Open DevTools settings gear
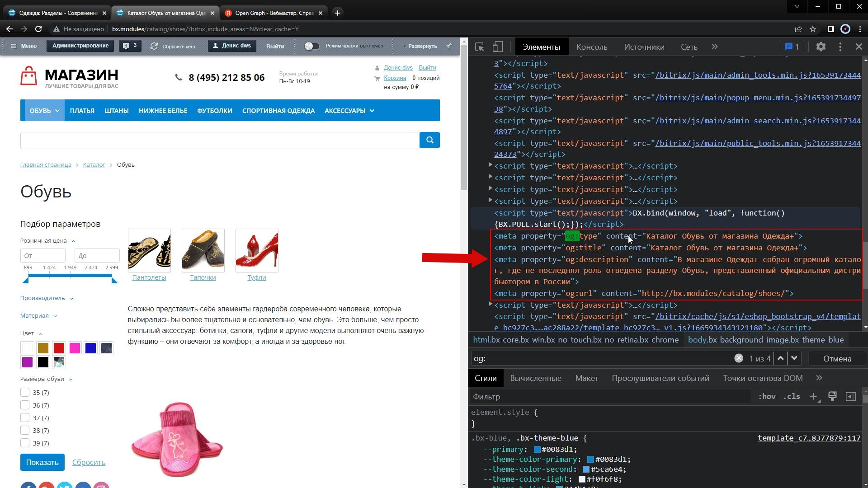Screen dimensions: 868x488 click(821, 47)
